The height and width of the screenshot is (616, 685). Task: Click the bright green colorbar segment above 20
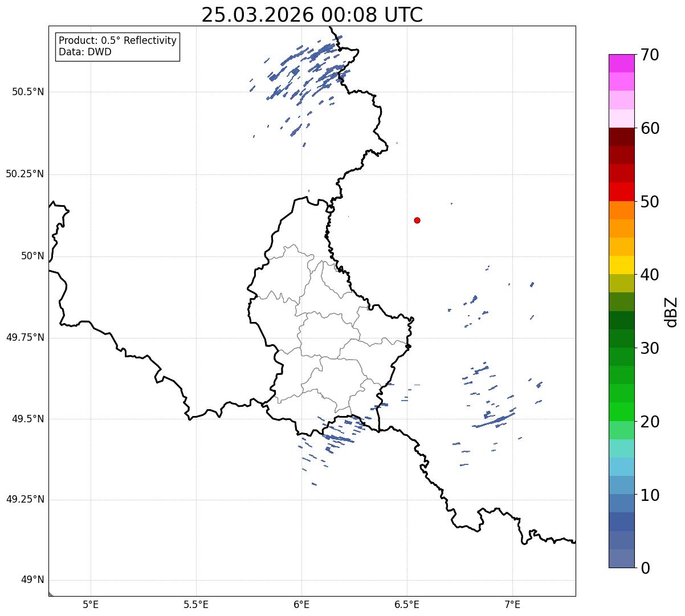(621, 411)
